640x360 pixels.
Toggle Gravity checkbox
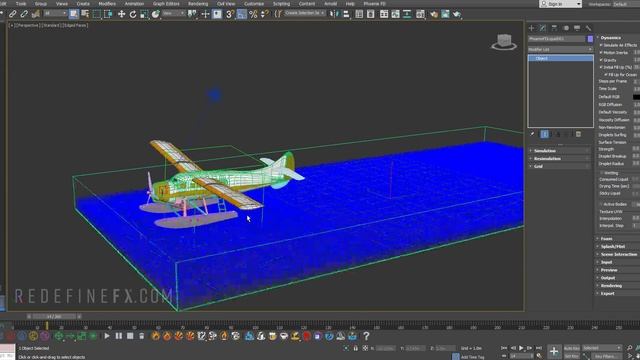point(601,60)
